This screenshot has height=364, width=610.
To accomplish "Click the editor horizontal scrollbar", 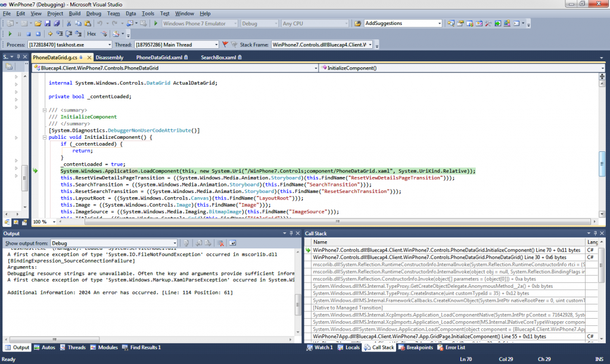I will pos(338,222).
